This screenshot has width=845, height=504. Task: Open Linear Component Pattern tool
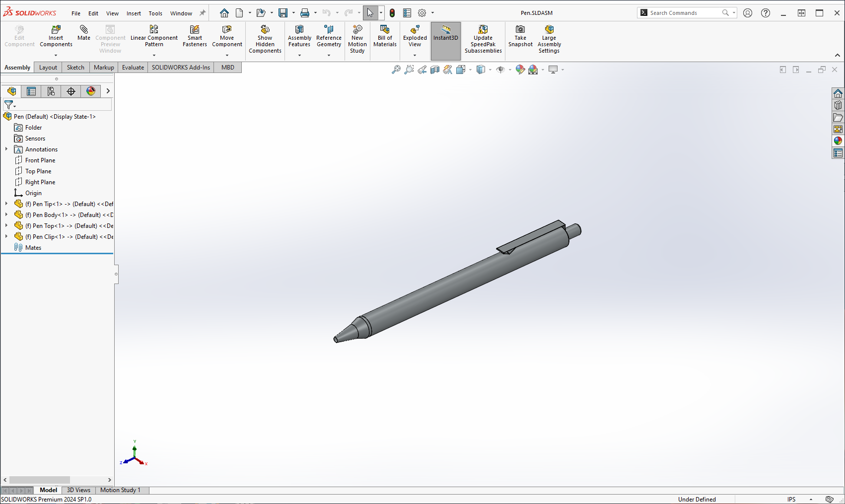(x=154, y=36)
